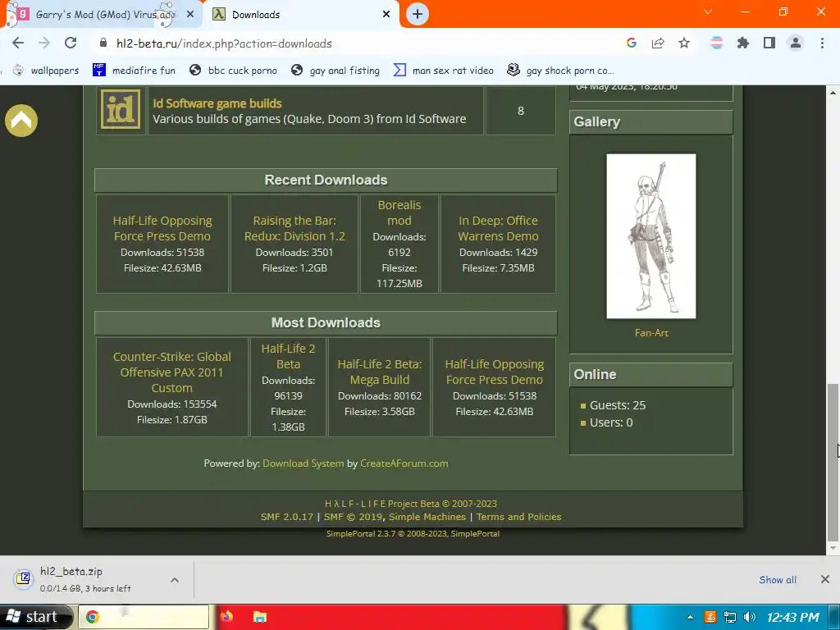840x630 pixels.
Task: Open the wallpapers bookmark
Action: click(x=46, y=71)
